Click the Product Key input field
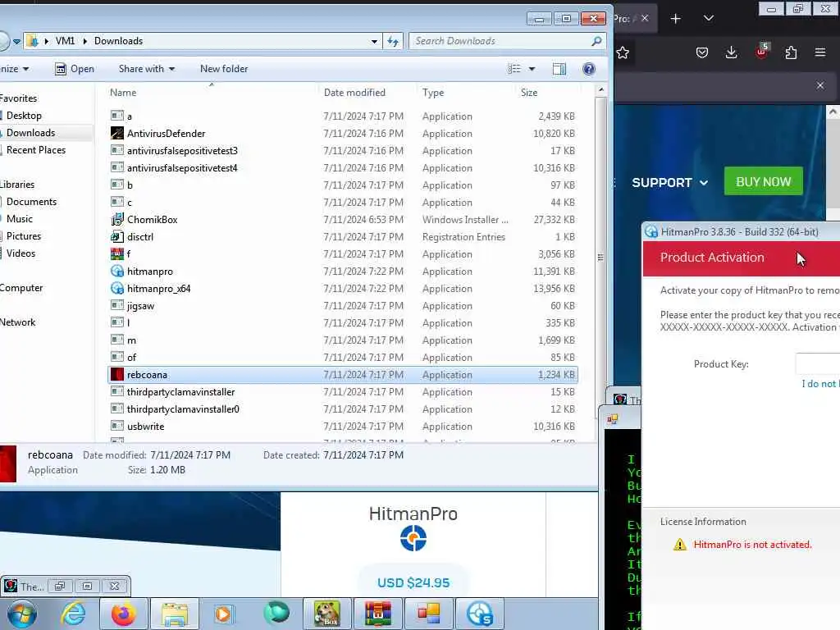This screenshot has height=630, width=840. click(818, 363)
